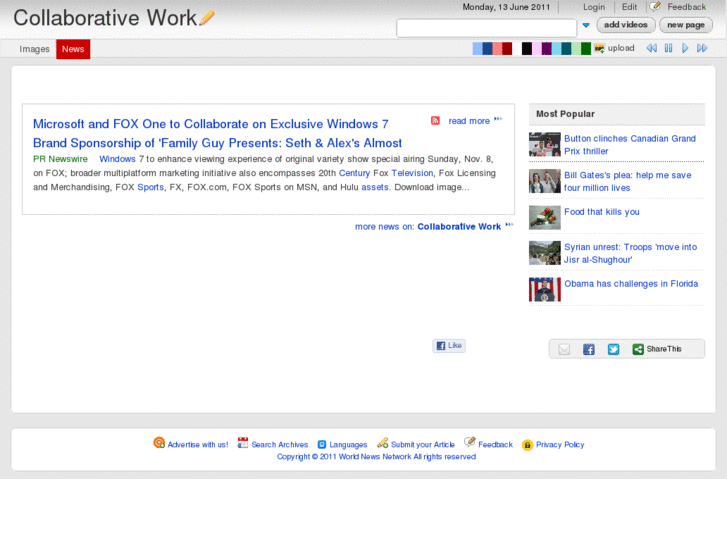Click the read more link

pyautogui.click(x=469, y=121)
